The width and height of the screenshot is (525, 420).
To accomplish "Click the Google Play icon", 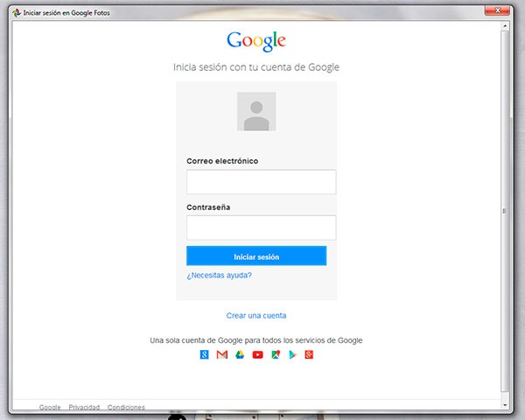I will click(x=292, y=354).
